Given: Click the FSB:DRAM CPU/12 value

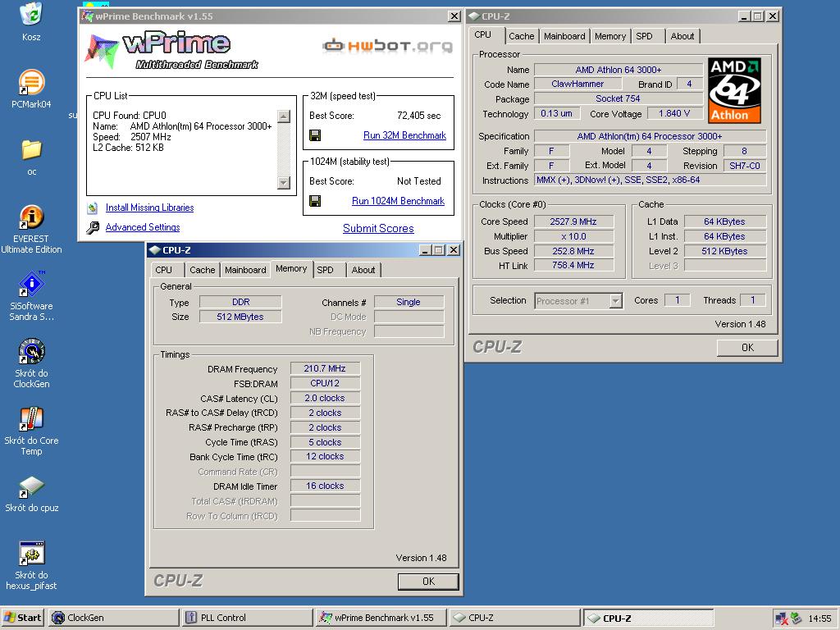Looking at the screenshot, I should pyautogui.click(x=325, y=384).
